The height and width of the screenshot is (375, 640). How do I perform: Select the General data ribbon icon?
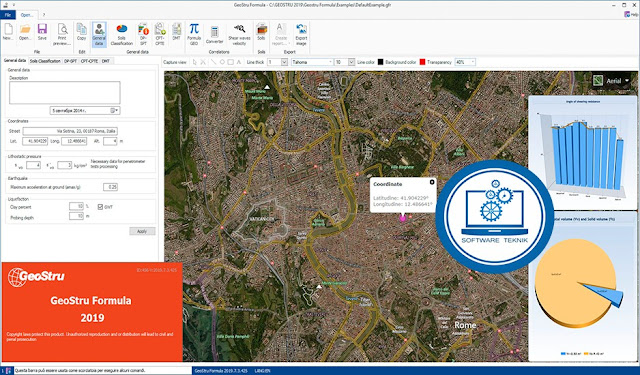point(99,34)
